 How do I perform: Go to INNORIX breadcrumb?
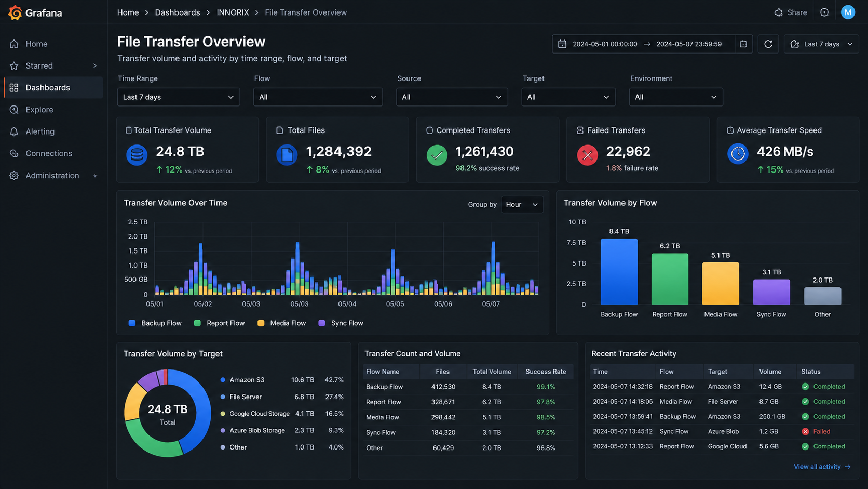(x=233, y=12)
